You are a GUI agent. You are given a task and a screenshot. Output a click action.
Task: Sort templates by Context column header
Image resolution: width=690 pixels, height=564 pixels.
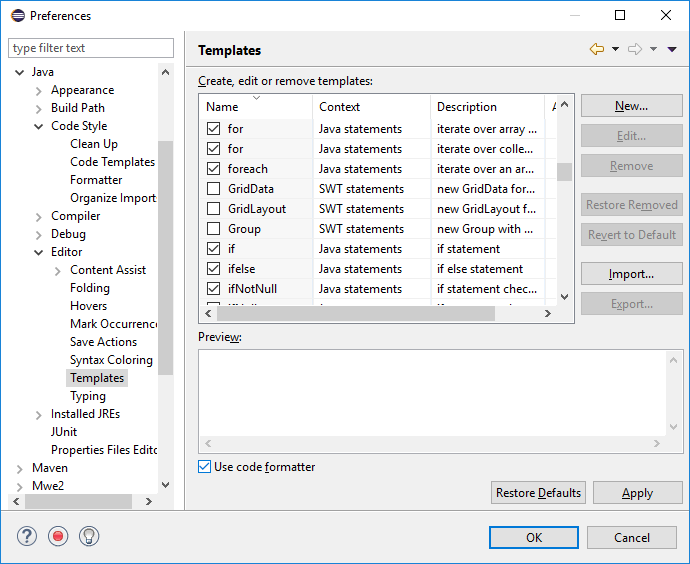(x=371, y=106)
